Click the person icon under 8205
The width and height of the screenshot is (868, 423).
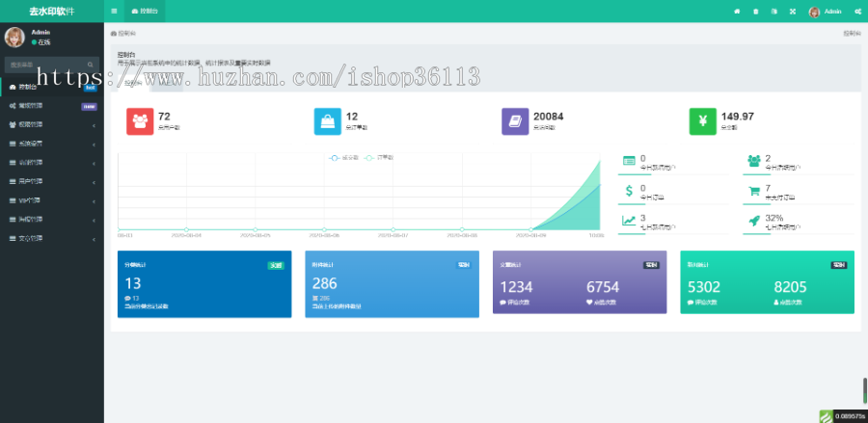[x=776, y=303]
